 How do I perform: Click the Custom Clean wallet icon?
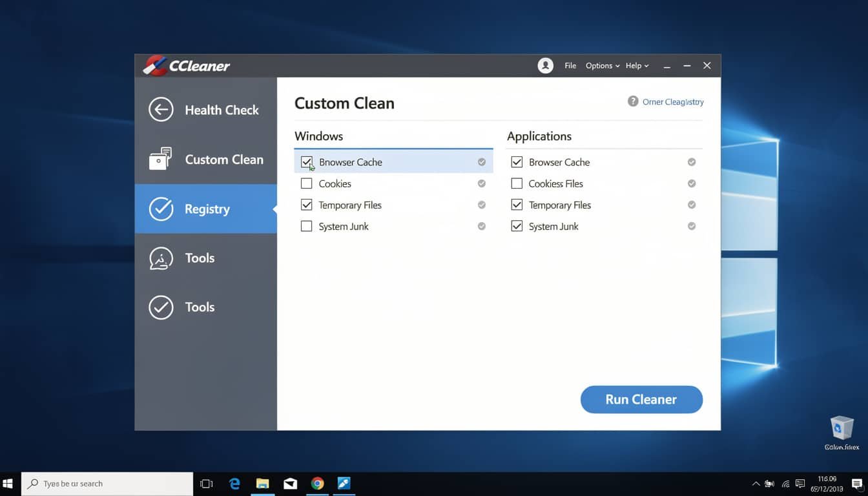[161, 159]
